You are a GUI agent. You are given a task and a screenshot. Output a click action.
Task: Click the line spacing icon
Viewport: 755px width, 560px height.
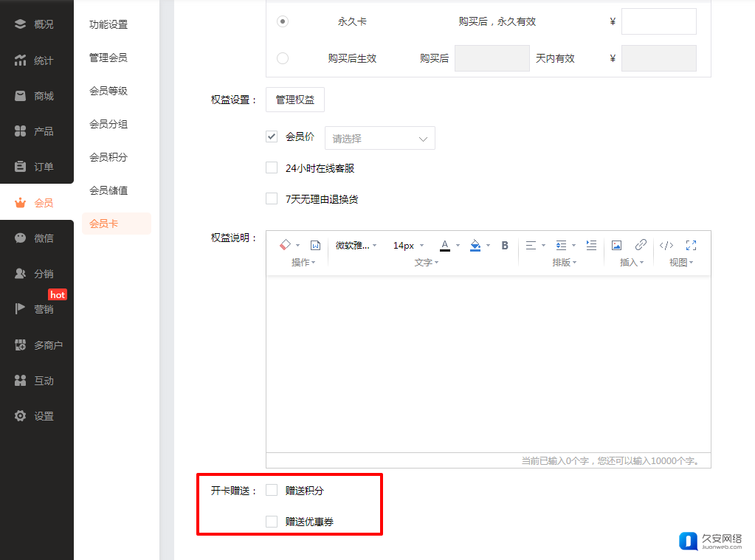click(x=561, y=245)
